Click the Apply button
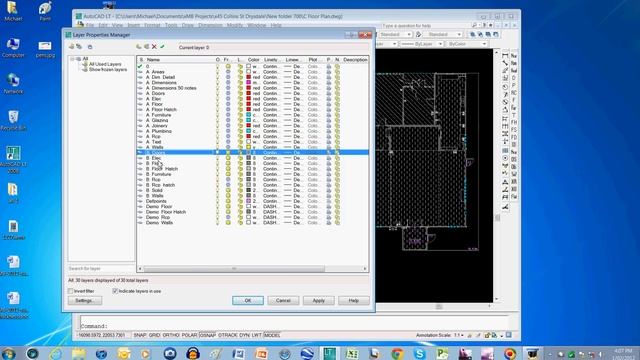This screenshot has width=640, height=360. 318,300
